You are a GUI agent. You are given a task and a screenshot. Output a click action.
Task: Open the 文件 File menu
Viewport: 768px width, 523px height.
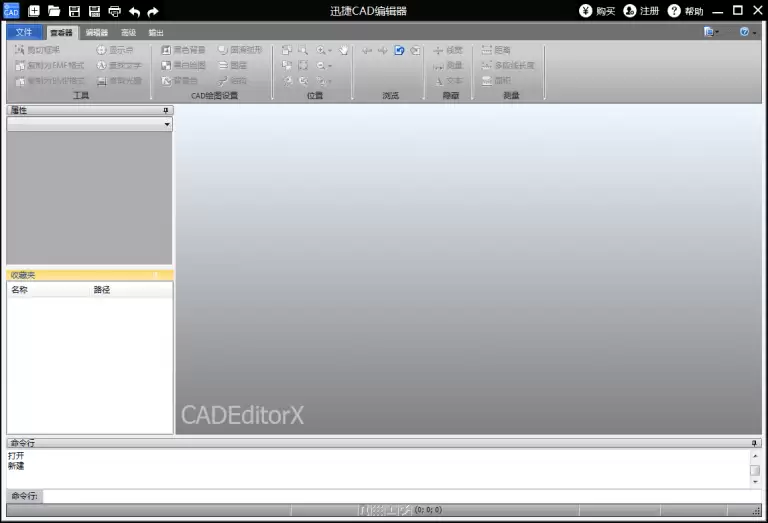[24, 32]
